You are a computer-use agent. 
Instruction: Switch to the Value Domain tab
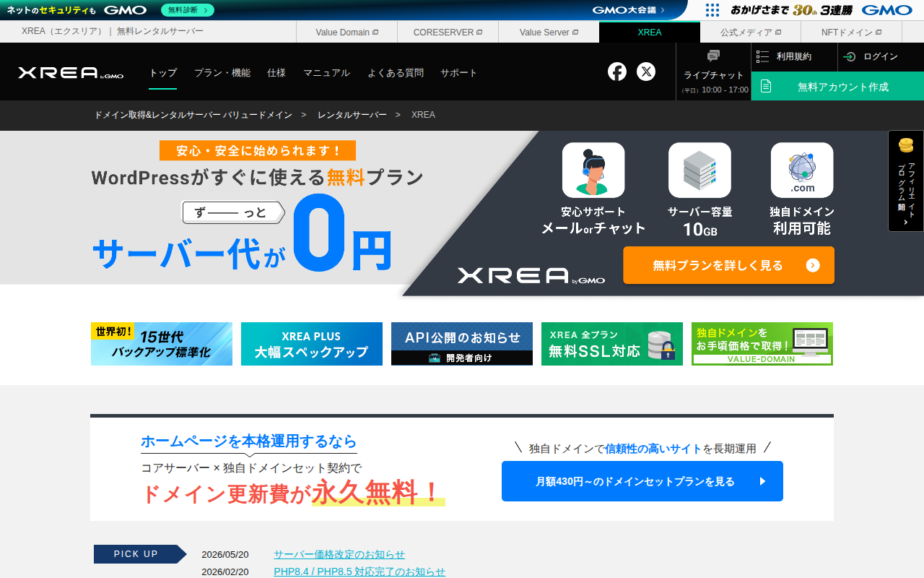pyautogui.click(x=346, y=33)
